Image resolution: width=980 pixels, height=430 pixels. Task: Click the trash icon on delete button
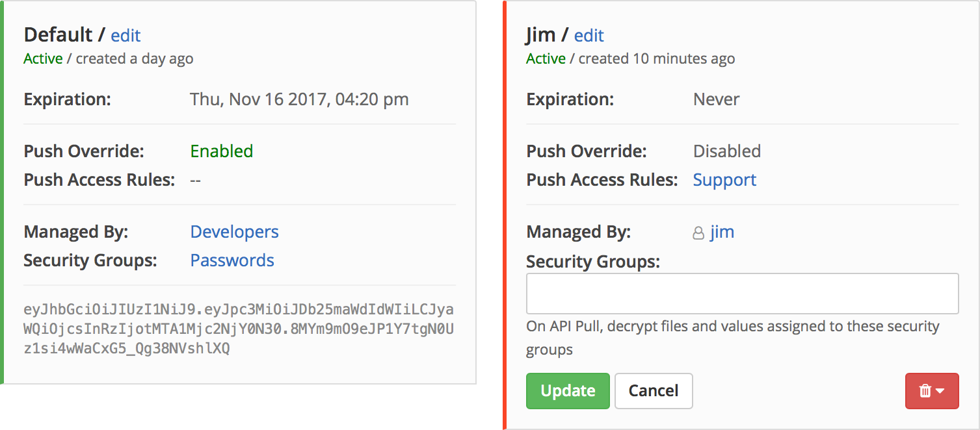pyautogui.click(x=925, y=391)
